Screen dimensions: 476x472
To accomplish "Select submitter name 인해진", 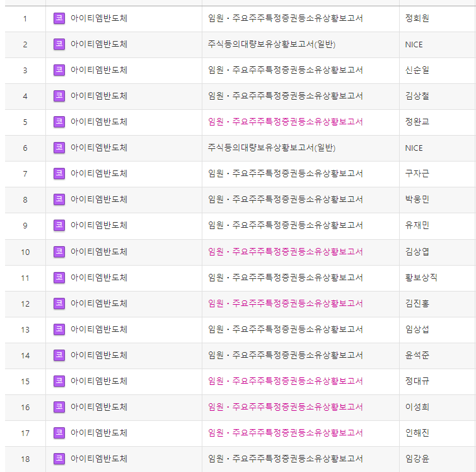I will [417, 432].
